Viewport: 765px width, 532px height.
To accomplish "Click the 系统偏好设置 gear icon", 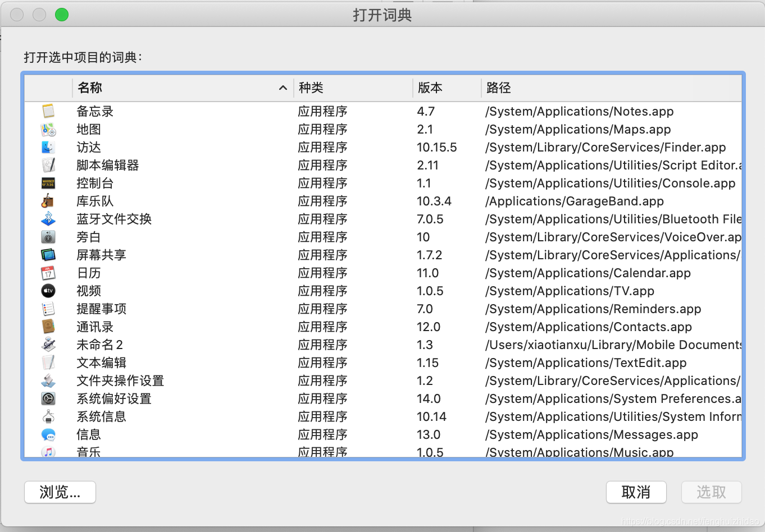I will [48, 398].
